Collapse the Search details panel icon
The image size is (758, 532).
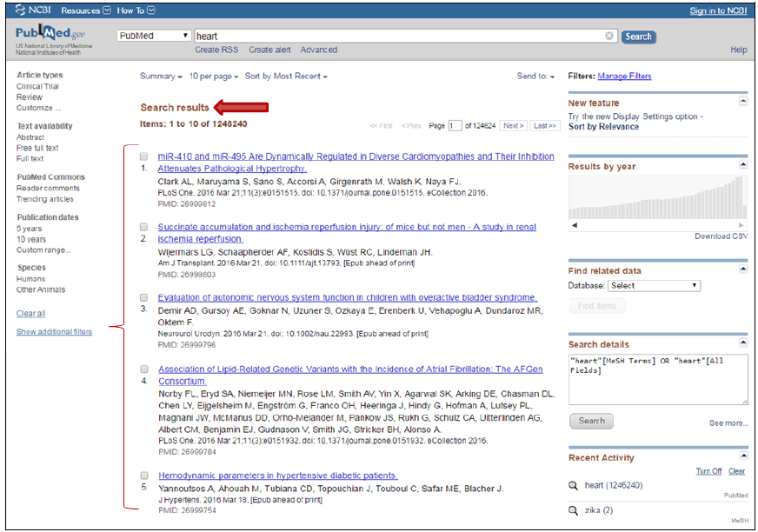point(743,344)
